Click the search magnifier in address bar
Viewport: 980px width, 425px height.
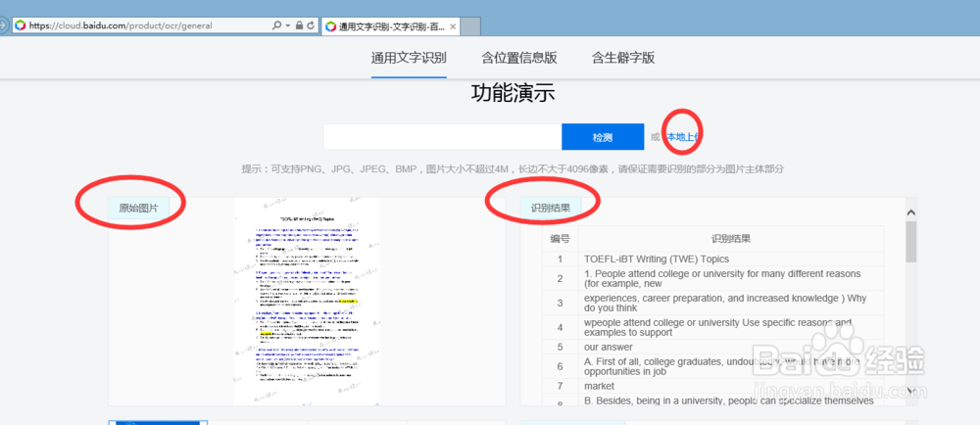(x=277, y=25)
